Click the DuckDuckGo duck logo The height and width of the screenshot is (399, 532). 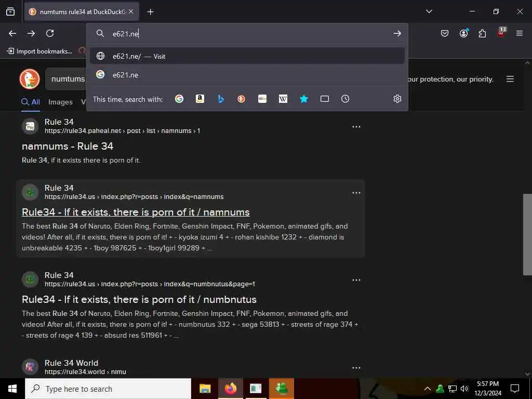(x=30, y=79)
